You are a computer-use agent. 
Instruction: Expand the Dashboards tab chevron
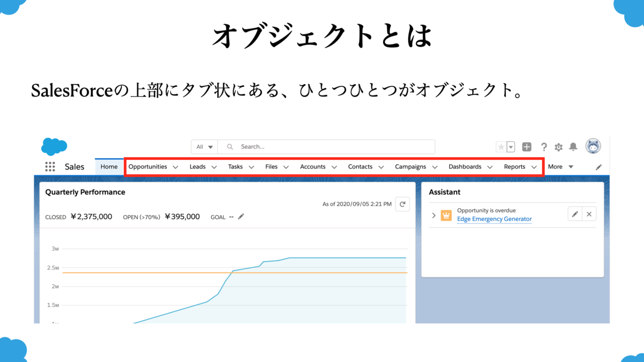[490, 167]
